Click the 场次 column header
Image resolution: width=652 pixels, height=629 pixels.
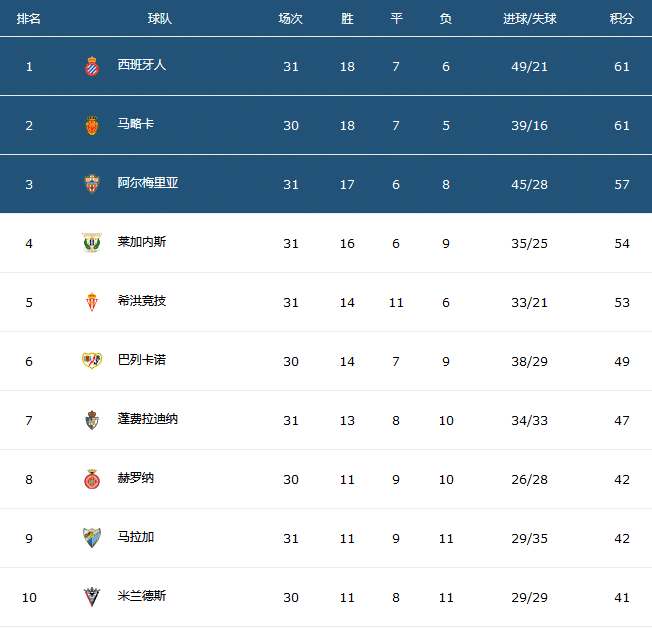coord(291,18)
